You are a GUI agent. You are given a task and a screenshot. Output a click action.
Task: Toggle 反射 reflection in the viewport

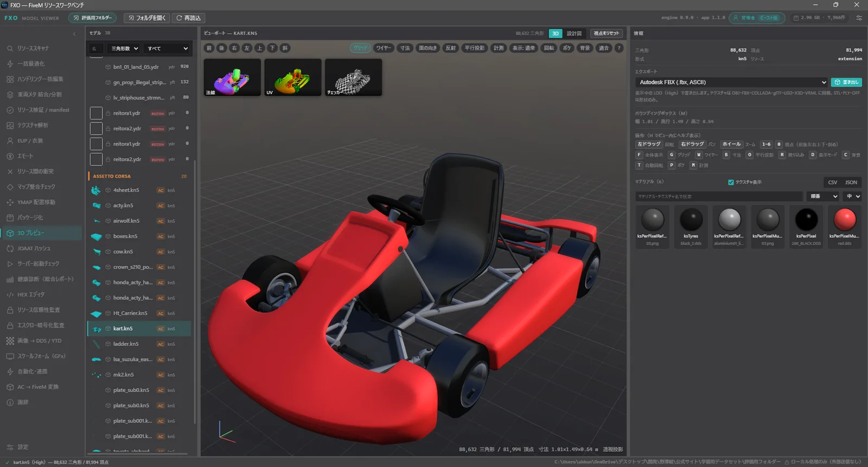tap(451, 48)
